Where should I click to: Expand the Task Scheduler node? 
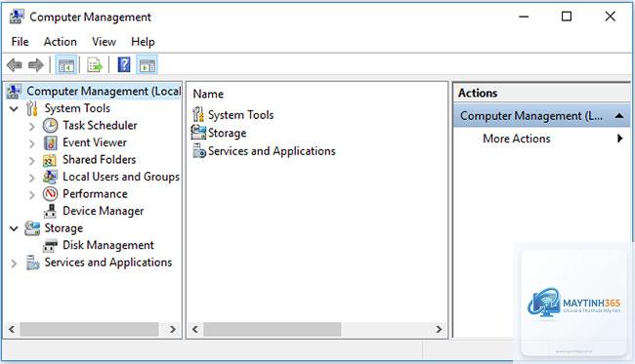[x=32, y=127]
